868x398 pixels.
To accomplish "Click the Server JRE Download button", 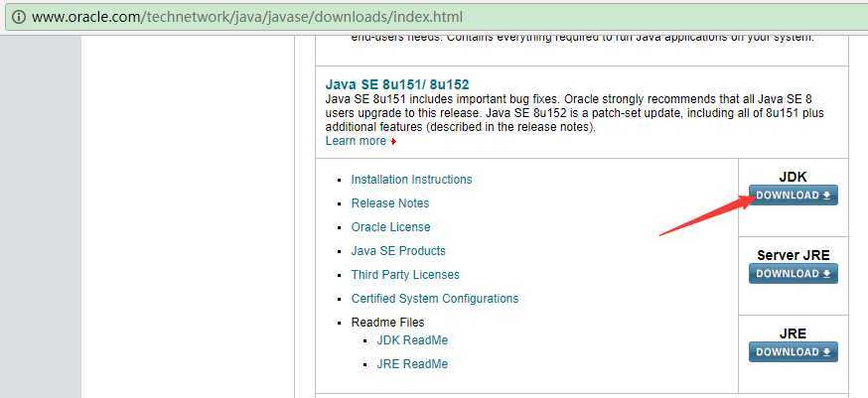I will click(x=793, y=274).
